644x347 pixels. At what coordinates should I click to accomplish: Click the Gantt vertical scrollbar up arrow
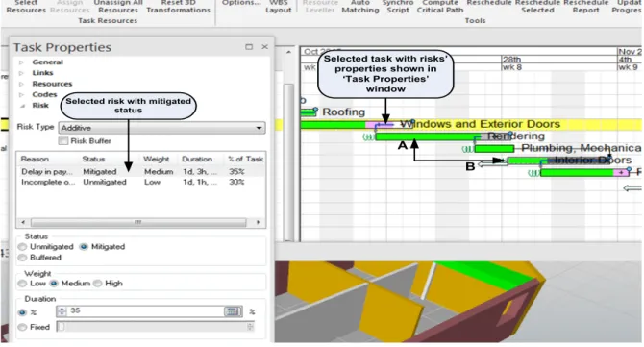click(288, 53)
